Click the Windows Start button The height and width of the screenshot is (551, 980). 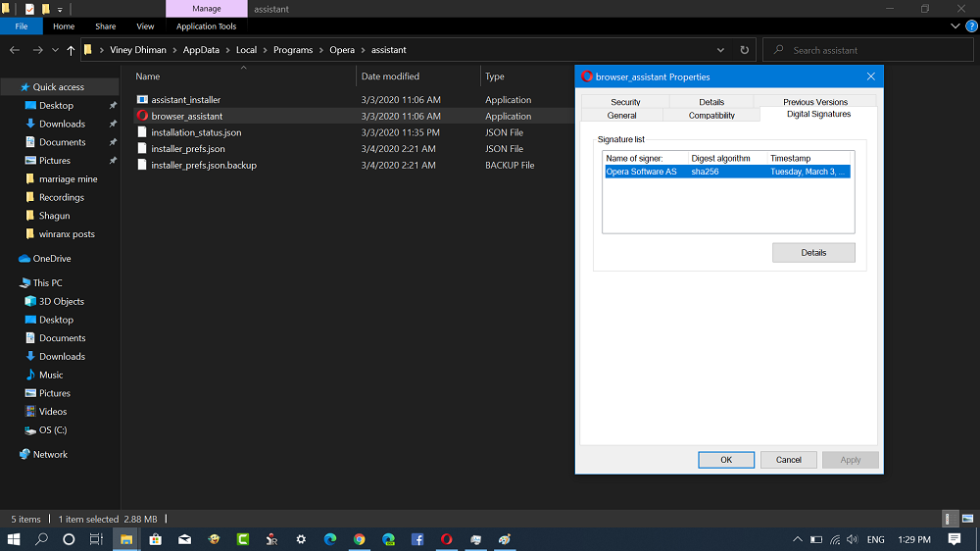pos(13,539)
